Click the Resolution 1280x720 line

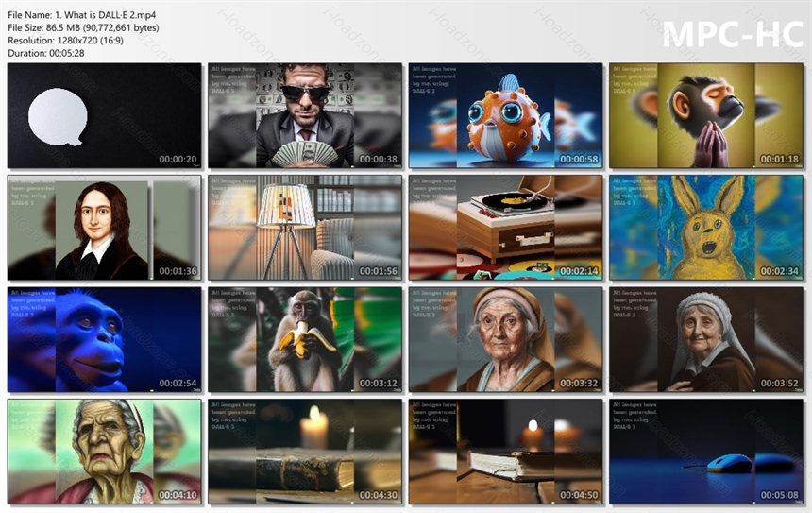pos(66,41)
